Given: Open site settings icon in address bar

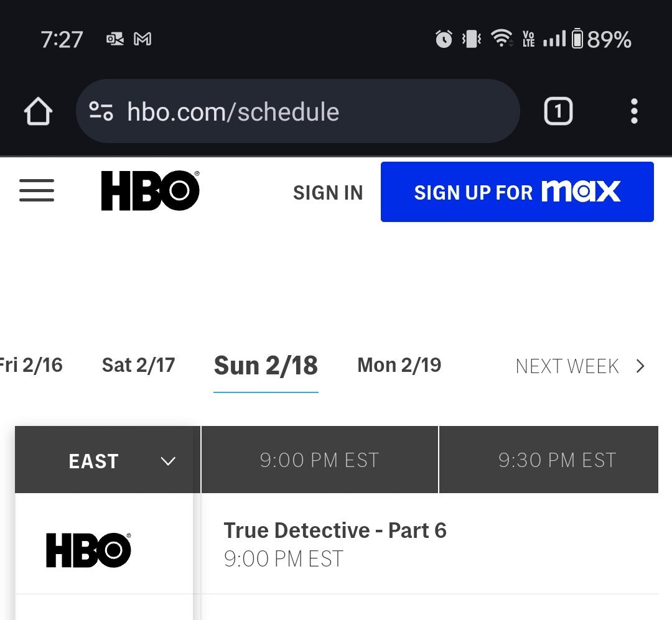Looking at the screenshot, I should pyautogui.click(x=101, y=111).
